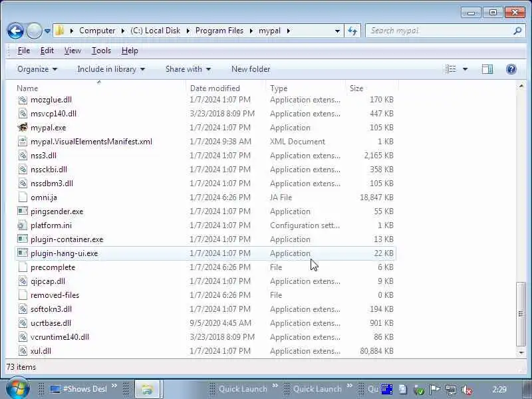
Task: Select mypal.VisualElementsManifest.xml icon
Action: coord(23,142)
